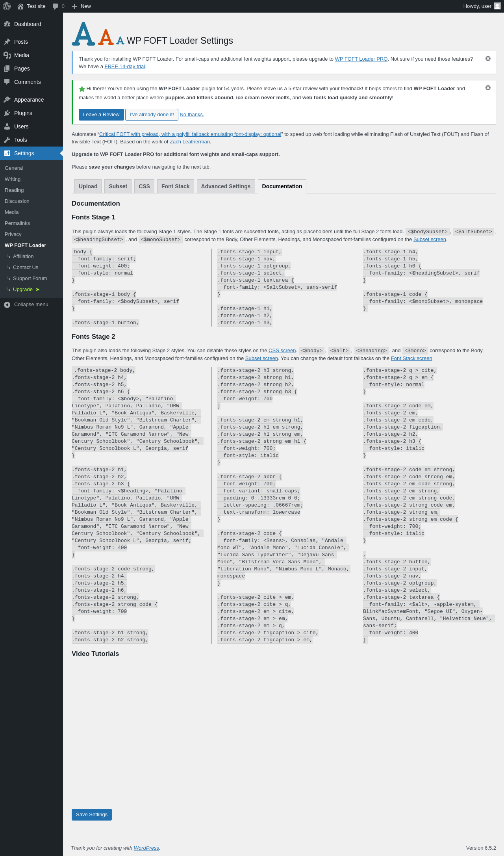The width and height of the screenshot is (504, 856).
Task: Switch to the Font Stack tab
Action: tap(175, 186)
